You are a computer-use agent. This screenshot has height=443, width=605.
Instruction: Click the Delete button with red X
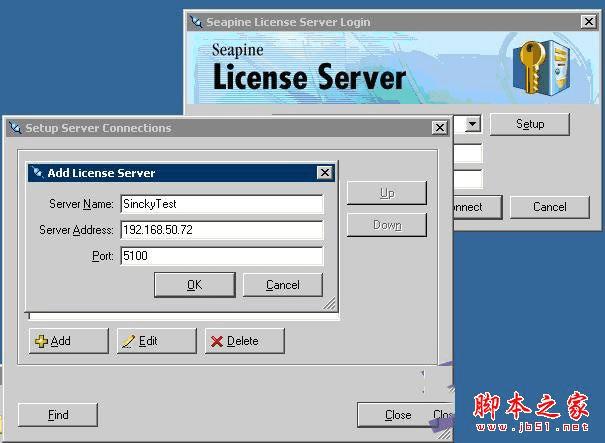click(245, 341)
